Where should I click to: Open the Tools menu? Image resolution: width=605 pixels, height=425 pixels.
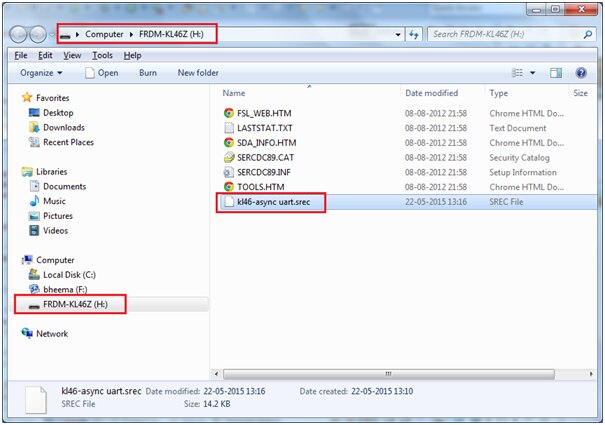click(102, 56)
